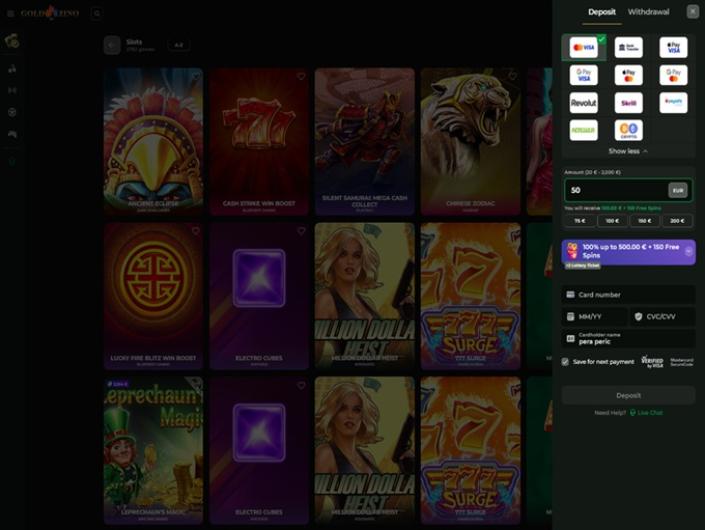Favorite the Cash Strike Win Boost game

[x=301, y=76]
